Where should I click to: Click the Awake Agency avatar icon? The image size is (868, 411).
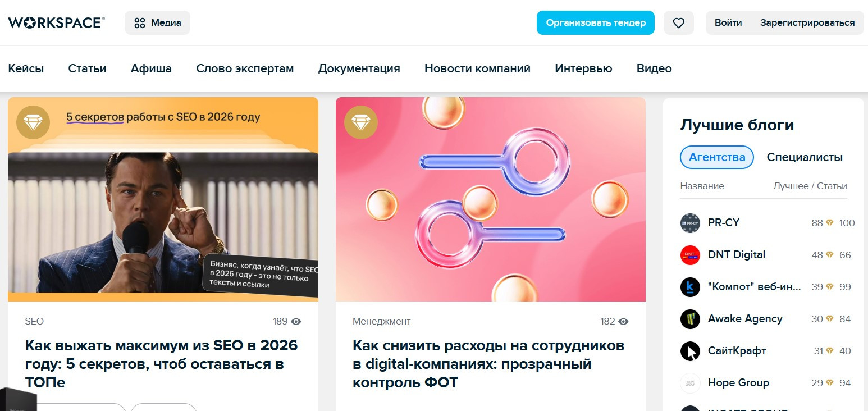click(x=690, y=319)
